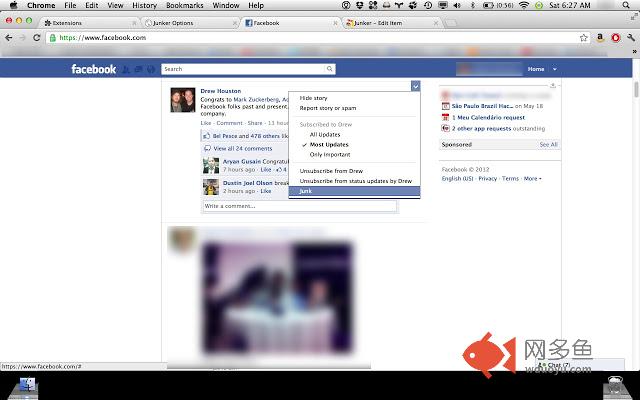Click the Facebook logo in header
The width and height of the screenshot is (640, 400).
click(93, 69)
